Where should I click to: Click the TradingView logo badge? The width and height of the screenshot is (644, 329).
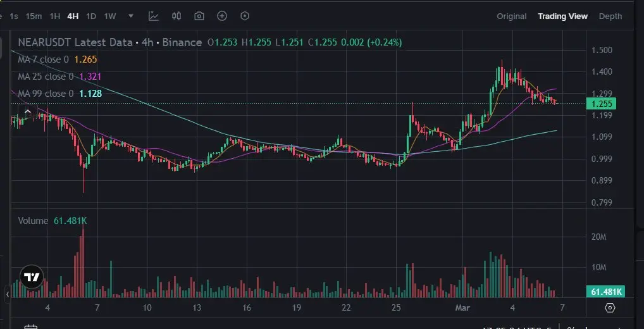point(32,277)
